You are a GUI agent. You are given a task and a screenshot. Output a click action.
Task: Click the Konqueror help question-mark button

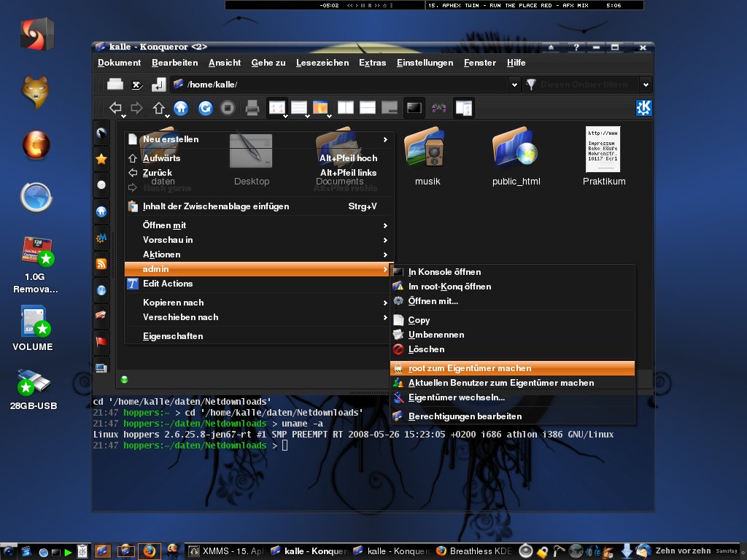click(x=576, y=47)
